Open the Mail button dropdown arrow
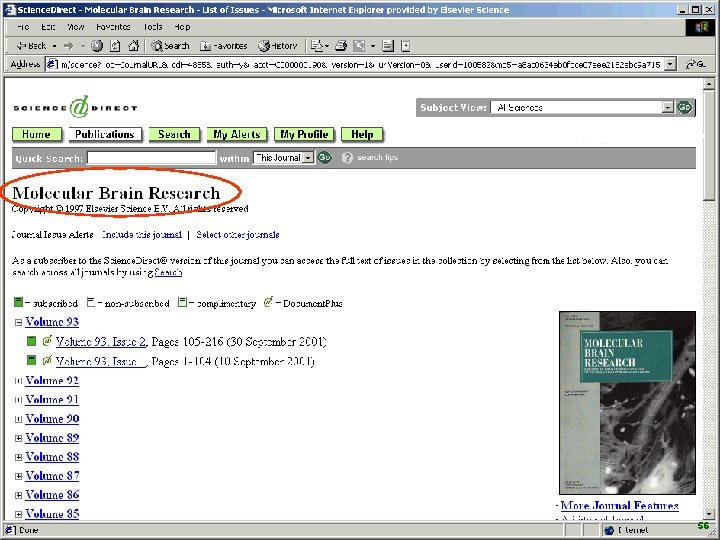This screenshot has height=540, width=720. (x=327, y=46)
